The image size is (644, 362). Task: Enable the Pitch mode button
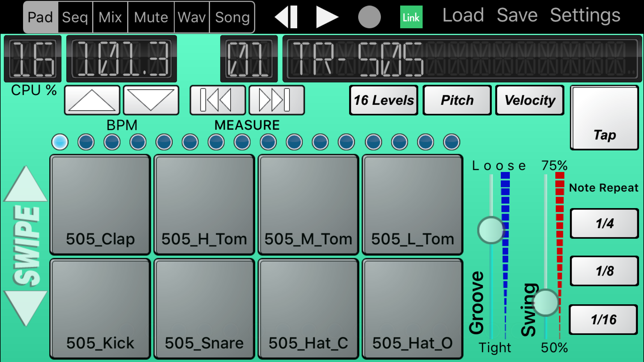457,100
